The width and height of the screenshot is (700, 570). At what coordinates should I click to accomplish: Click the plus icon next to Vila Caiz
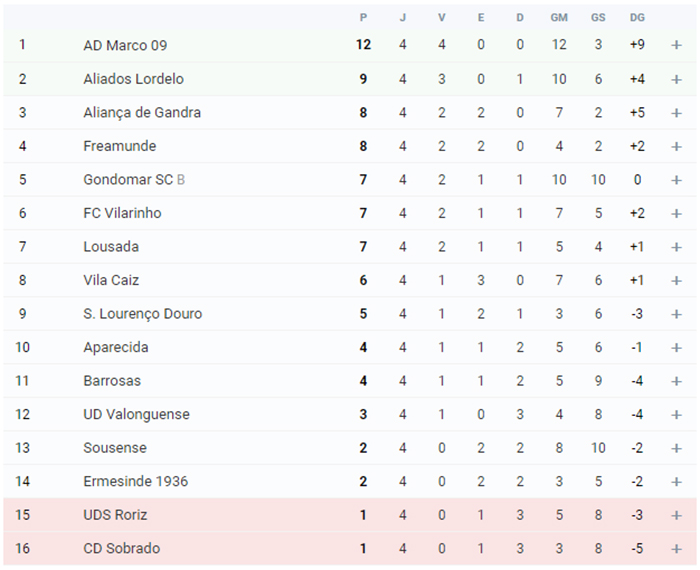tap(676, 280)
